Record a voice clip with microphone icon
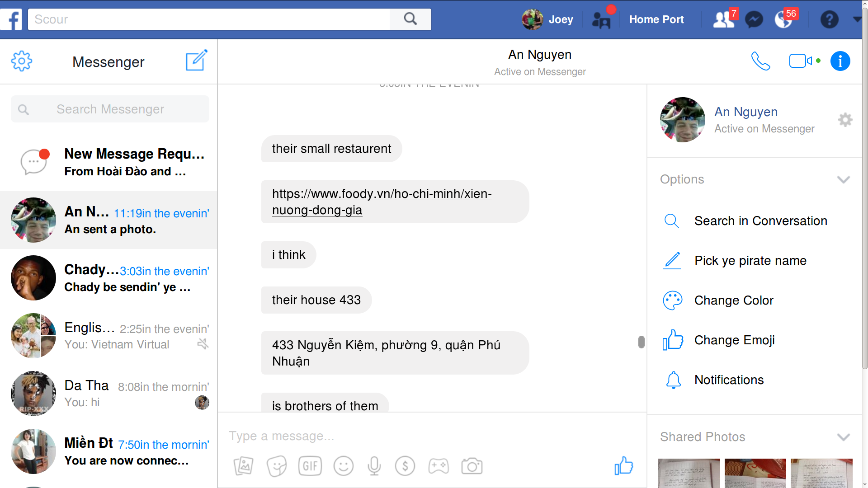This screenshot has height=488, width=868. tap(374, 466)
